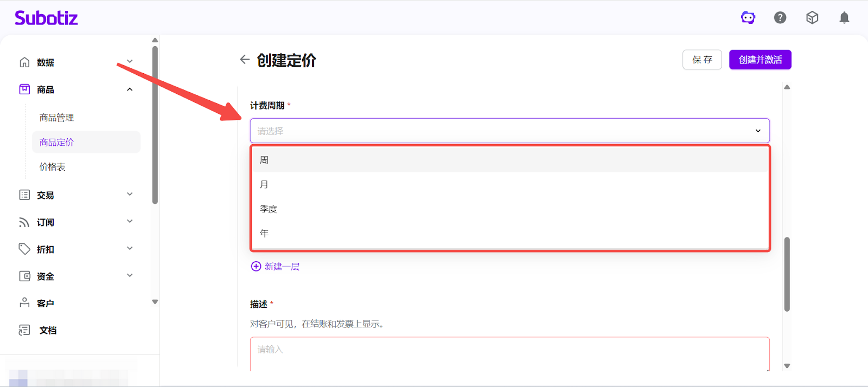Click the back arrow beside 创建定价

tap(245, 60)
